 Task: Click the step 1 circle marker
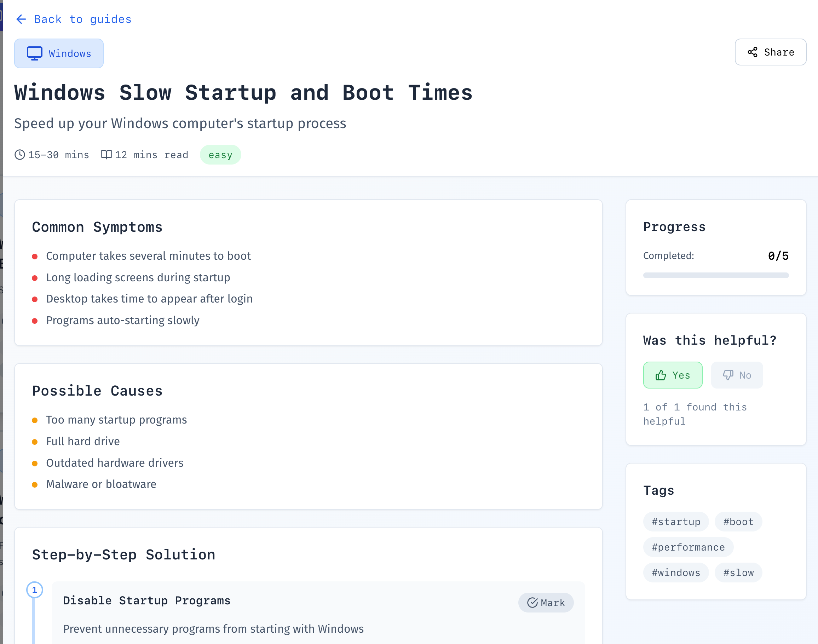pyautogui.click(x=34, y=590)
